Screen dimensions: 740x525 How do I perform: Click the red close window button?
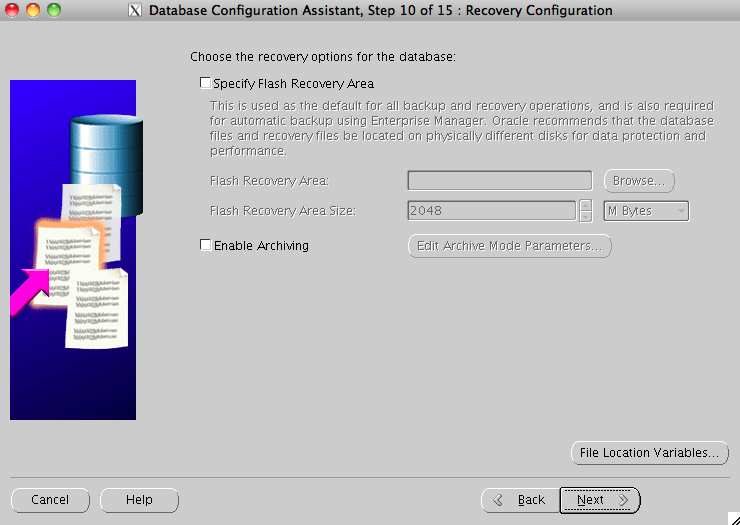pos(13,10)
